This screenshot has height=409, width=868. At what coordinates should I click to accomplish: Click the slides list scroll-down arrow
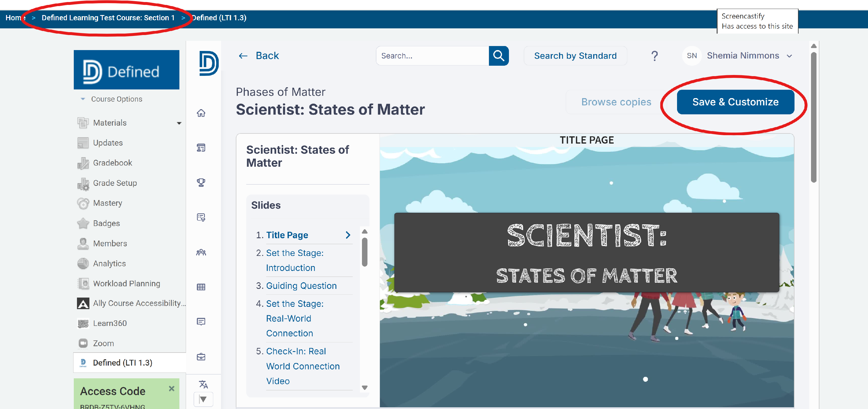[x=365, y=387]
